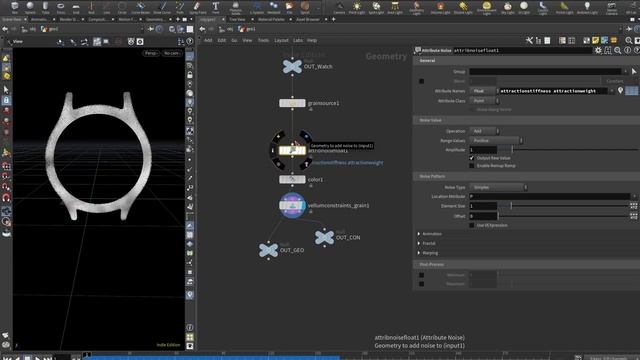The width and height of the screenshot is (640, 360).
Task: Click the OUT_Watch null node
Action: click(292, 66)
